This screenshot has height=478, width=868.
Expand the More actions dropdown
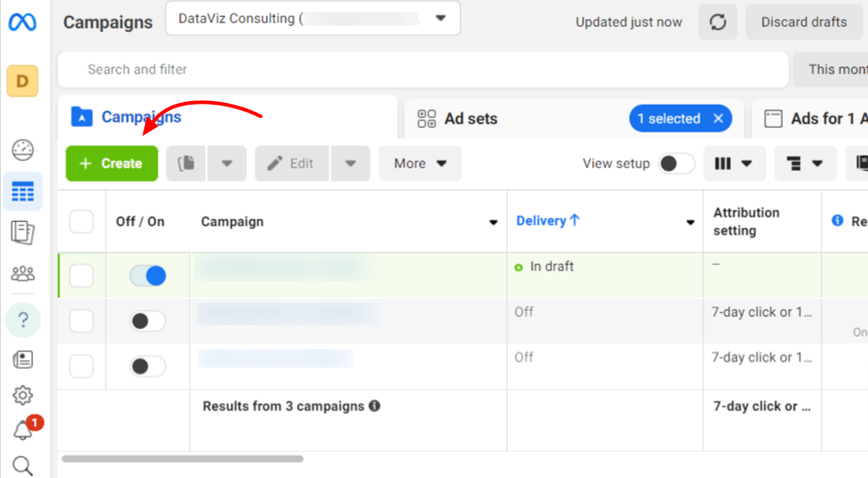[419, 164]
